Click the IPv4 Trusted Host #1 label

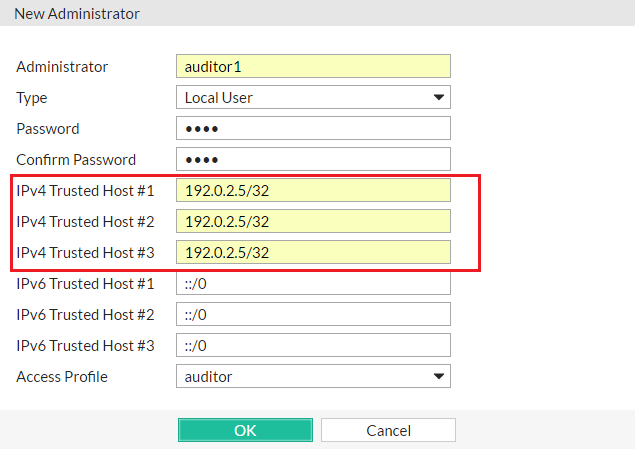[85, 191]
